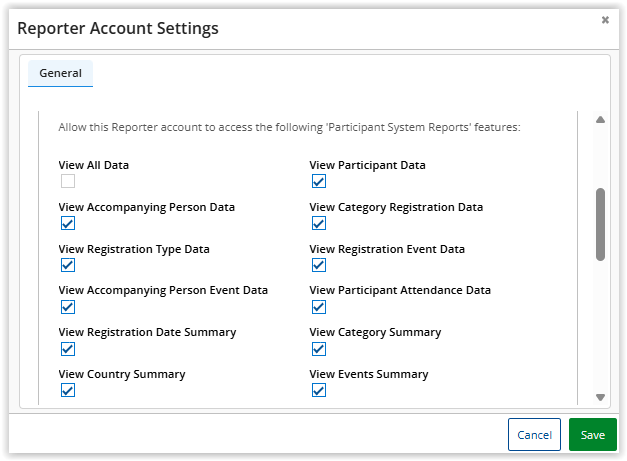Cancel the Reporter Account Settings dialog
627x461 pixels.
point(534,435)
